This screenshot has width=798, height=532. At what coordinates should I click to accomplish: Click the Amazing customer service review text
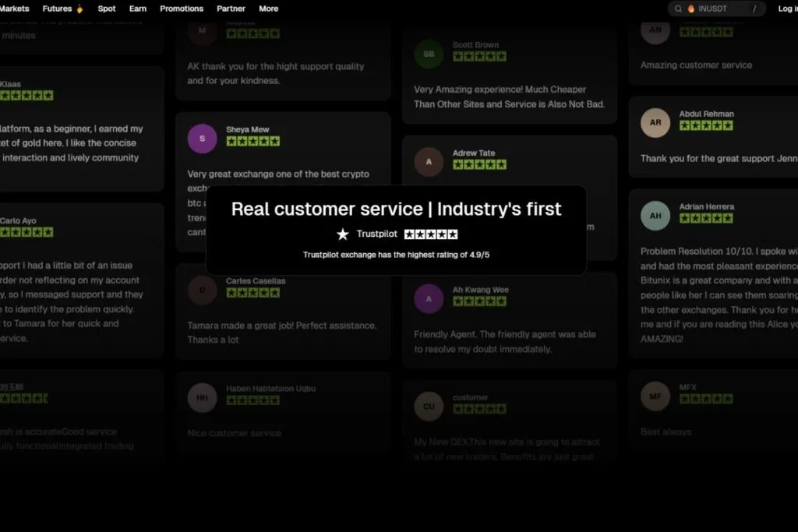click(696, 65)
